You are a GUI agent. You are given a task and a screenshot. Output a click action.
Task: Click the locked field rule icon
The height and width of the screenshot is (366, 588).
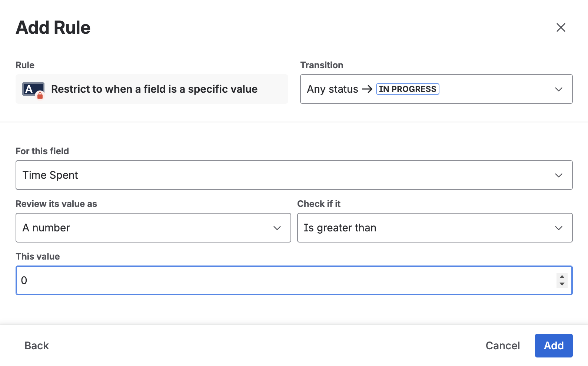33,90
